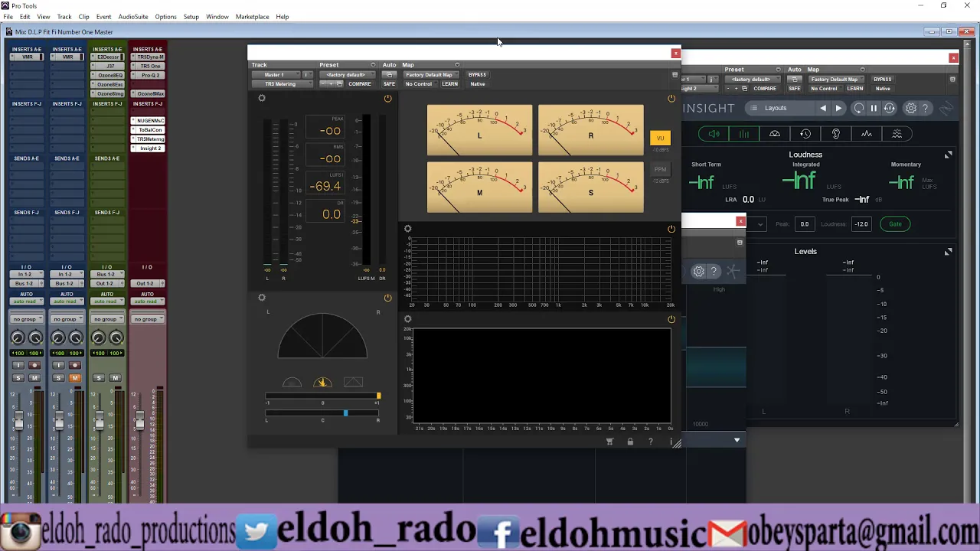Screen dimensions: 980x551
Task: Open the Track menu in menu bar
Action: (x=64, y=17)
